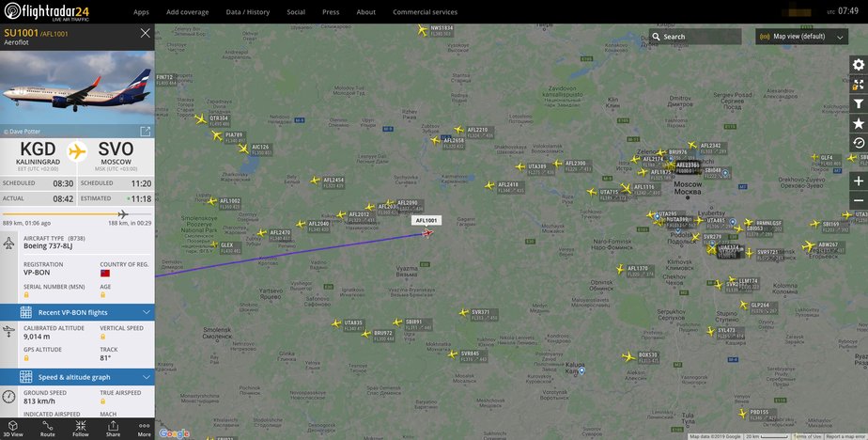The height and width of the screenshot is (440, 868).
Task: Toggle fullscreen map icon
Action: 858,85
